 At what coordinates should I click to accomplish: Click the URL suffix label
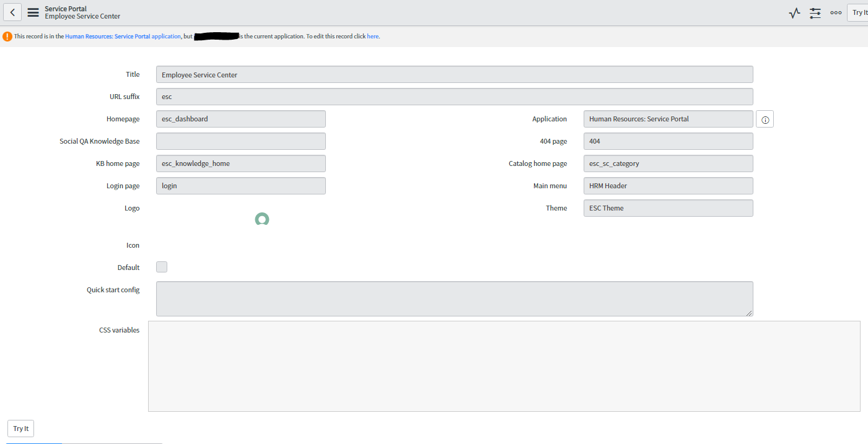pyautogui.click(x=125, y=97)
